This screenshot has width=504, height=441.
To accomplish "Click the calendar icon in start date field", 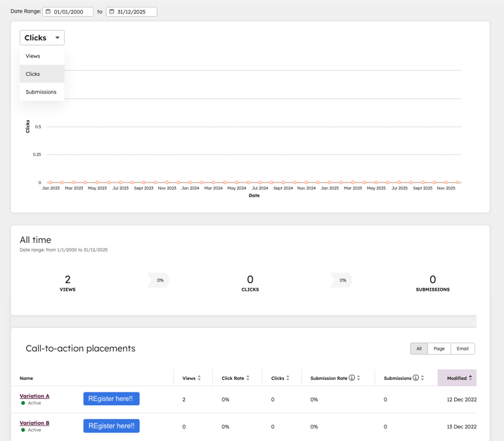I will pyautogui.click(x=49, y=12).
